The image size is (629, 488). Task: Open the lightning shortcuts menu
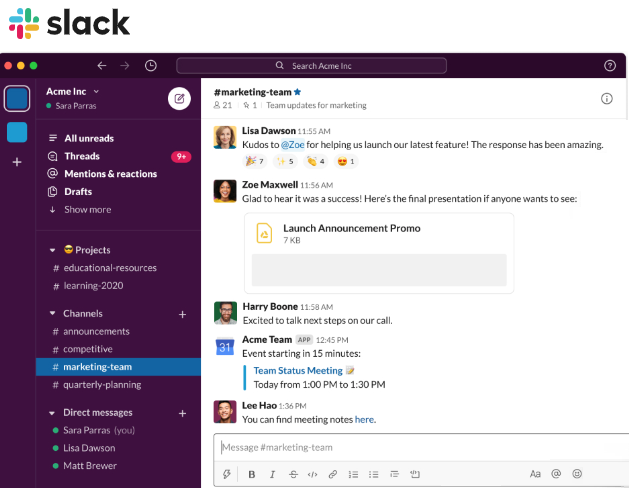pyautogui.click(x=227, y=474)
